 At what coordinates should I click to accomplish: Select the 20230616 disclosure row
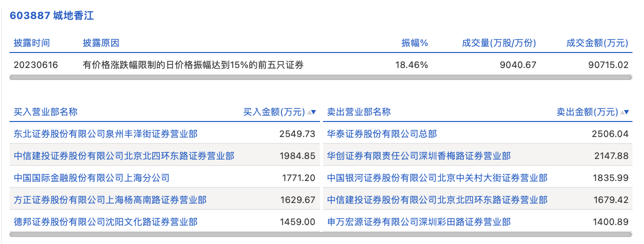pyautogui.click(x=321, y=64)
